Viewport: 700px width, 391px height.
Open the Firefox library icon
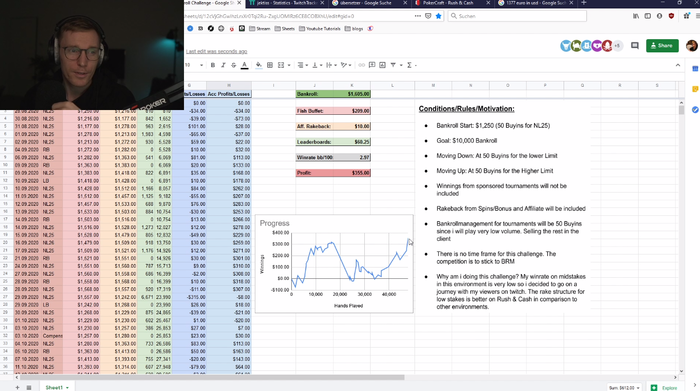pyautogui.click(x=636, y=16)
